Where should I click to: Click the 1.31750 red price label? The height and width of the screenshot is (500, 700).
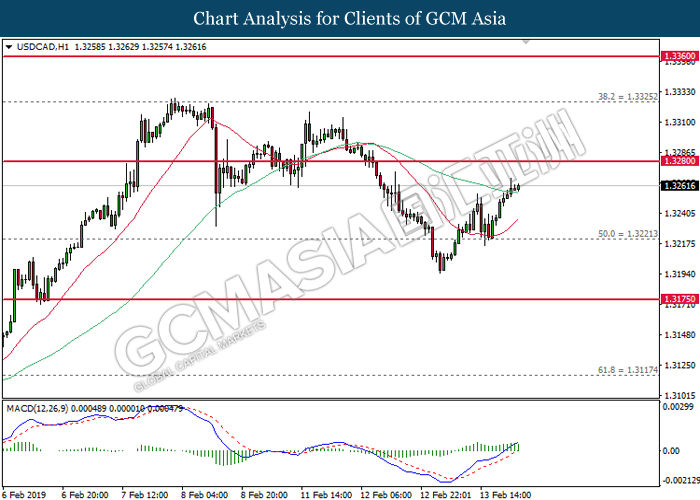point(679,299)
